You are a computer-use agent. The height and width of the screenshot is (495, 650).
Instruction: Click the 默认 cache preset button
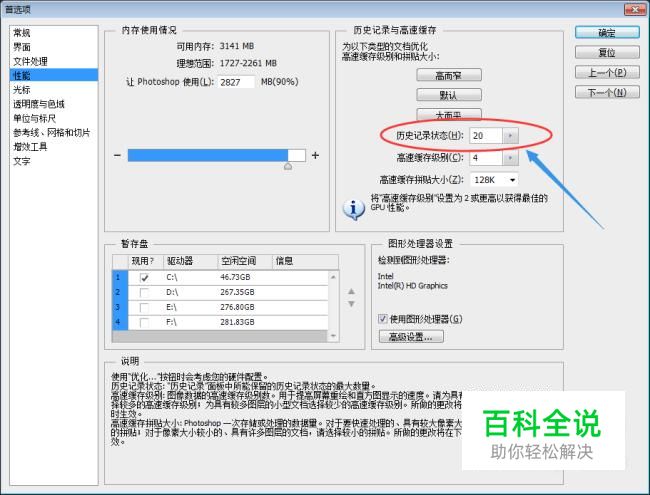tap(449, 95)
